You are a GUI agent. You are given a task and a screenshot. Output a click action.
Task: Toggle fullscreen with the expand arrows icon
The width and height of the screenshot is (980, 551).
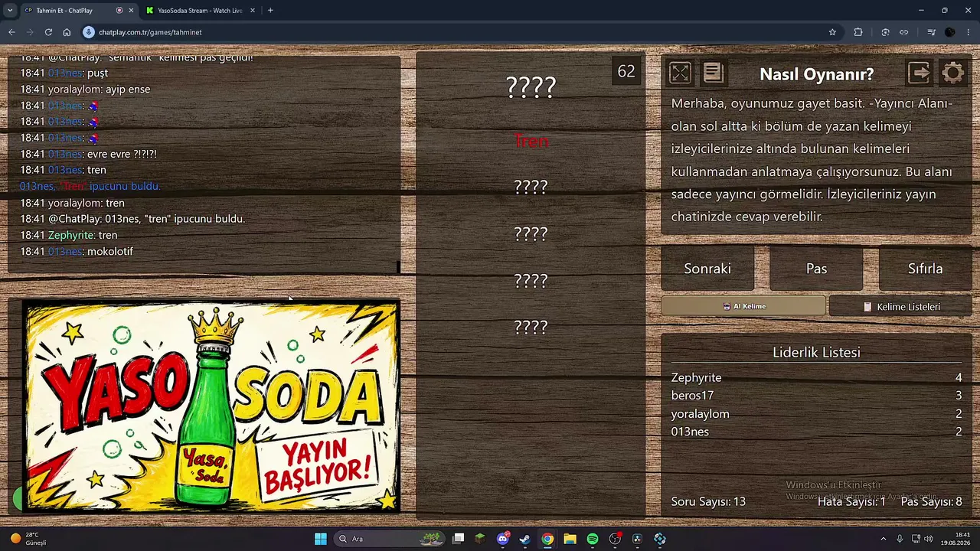(x=680, y=73)
